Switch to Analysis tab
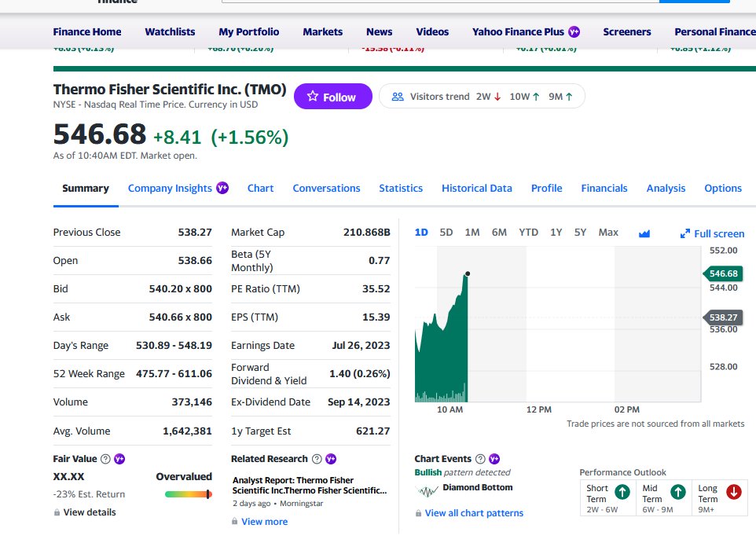 (x=666, y=188)
